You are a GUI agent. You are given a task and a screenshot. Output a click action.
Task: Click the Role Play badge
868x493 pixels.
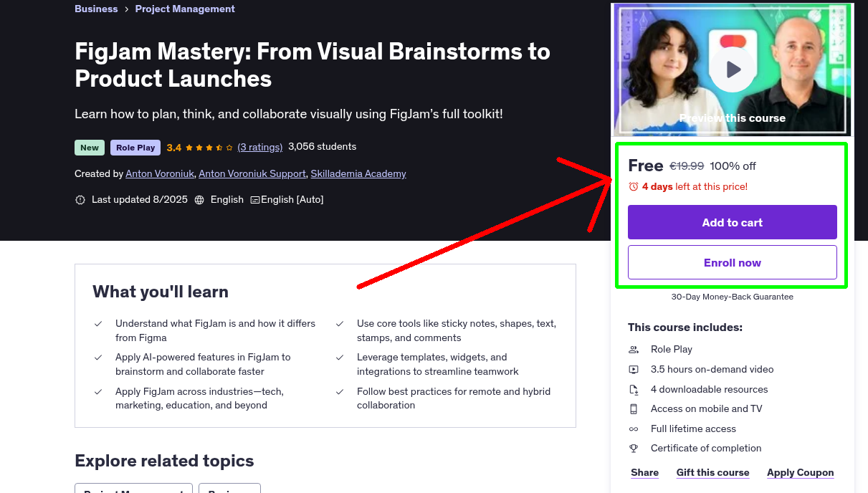tap(135, 148)
